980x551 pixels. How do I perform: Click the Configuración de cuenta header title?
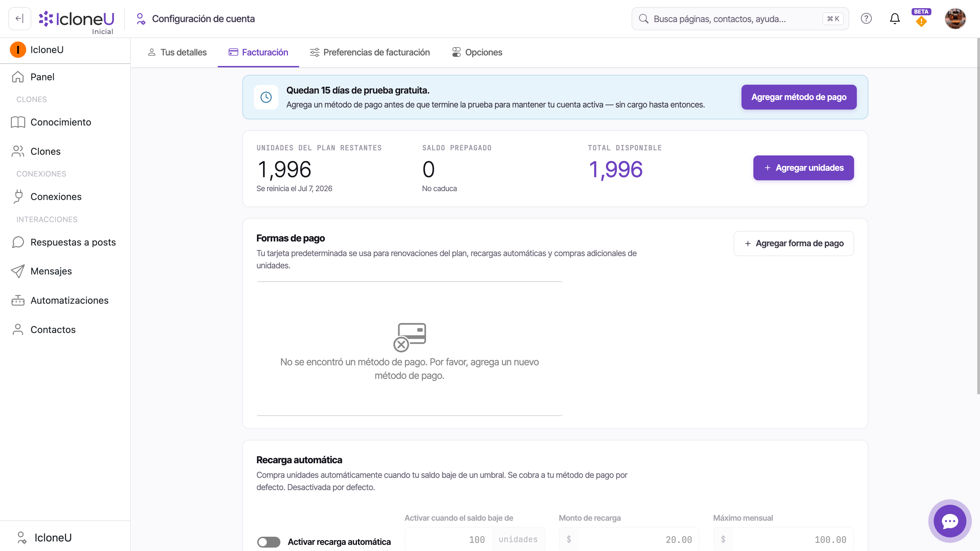[203, 19]
